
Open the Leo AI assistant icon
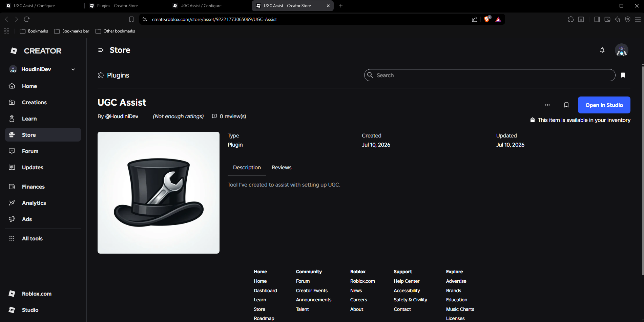pos(618,19)
